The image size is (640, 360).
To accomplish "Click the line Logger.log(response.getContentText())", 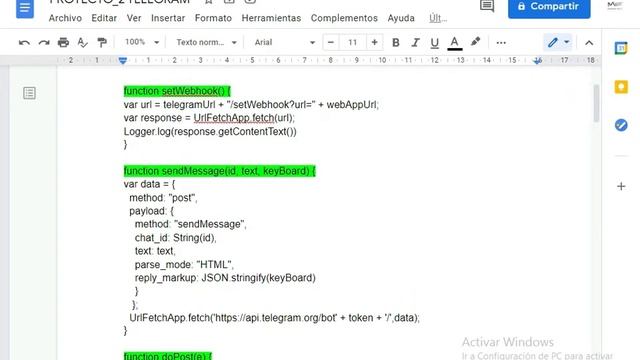I will click(x=210, y=131).
